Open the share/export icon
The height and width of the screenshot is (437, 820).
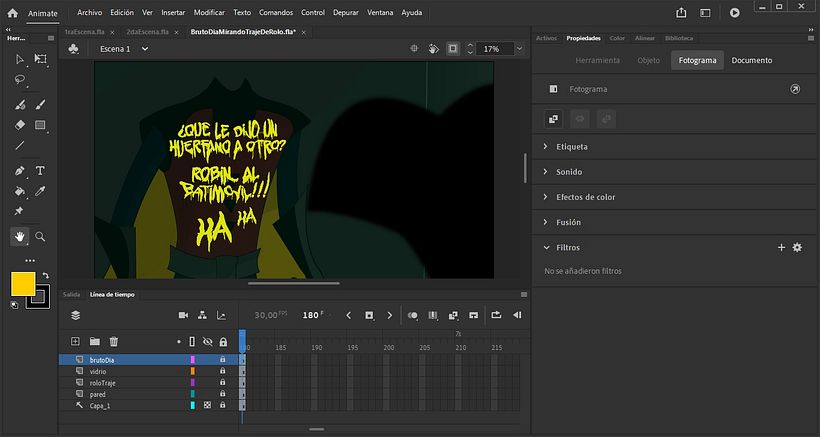point(681,13)
